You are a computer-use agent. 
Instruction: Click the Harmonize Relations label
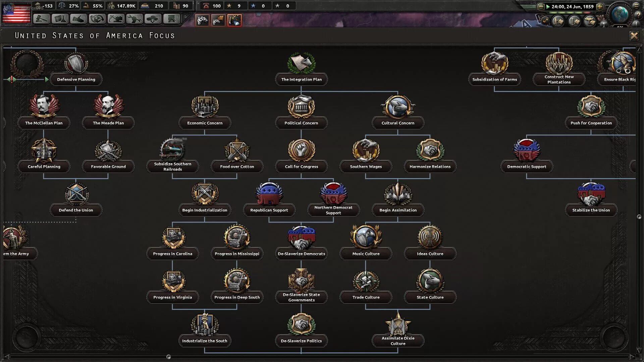[x=430, y=167]
